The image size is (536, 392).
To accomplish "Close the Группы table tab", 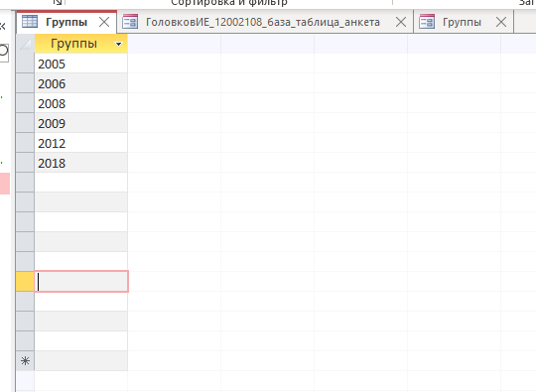I will [104, 22].
